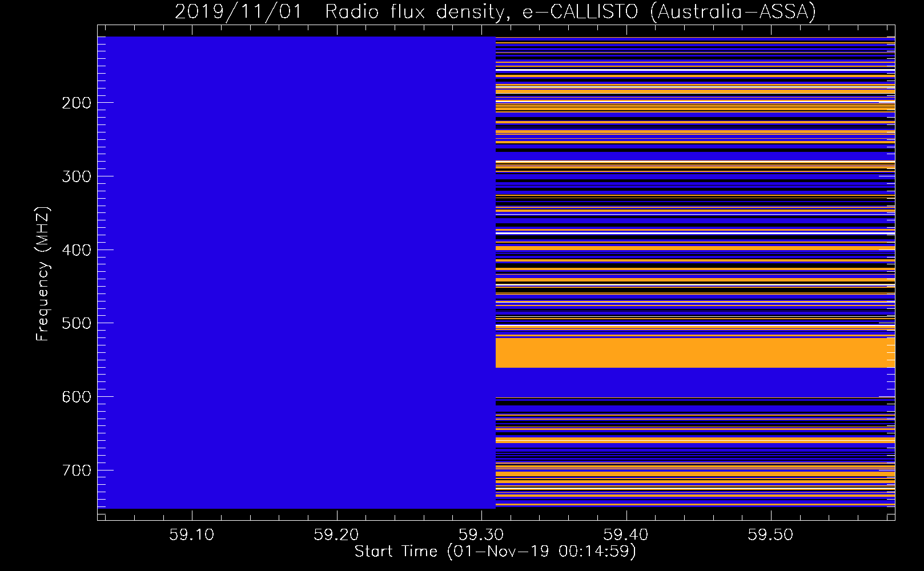Click the 59.40 time tick label
The image size is (924, 571).
tap(626, 535)
